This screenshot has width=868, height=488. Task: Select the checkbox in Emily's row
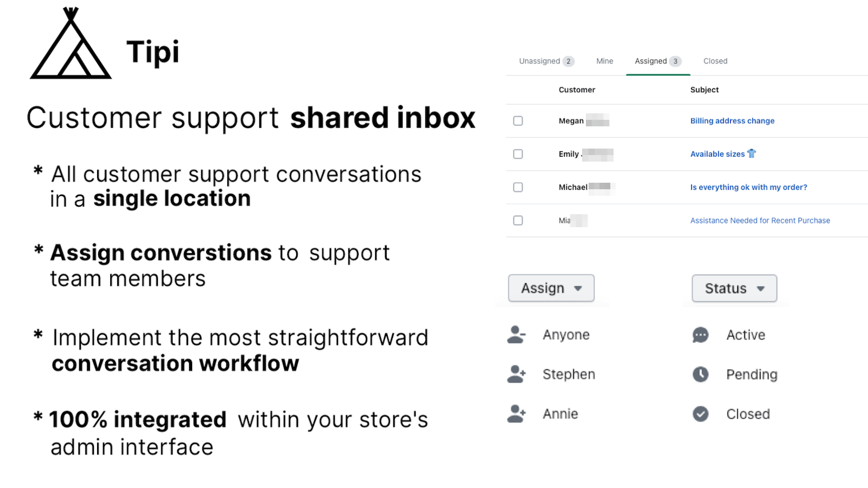coord(518,154)
